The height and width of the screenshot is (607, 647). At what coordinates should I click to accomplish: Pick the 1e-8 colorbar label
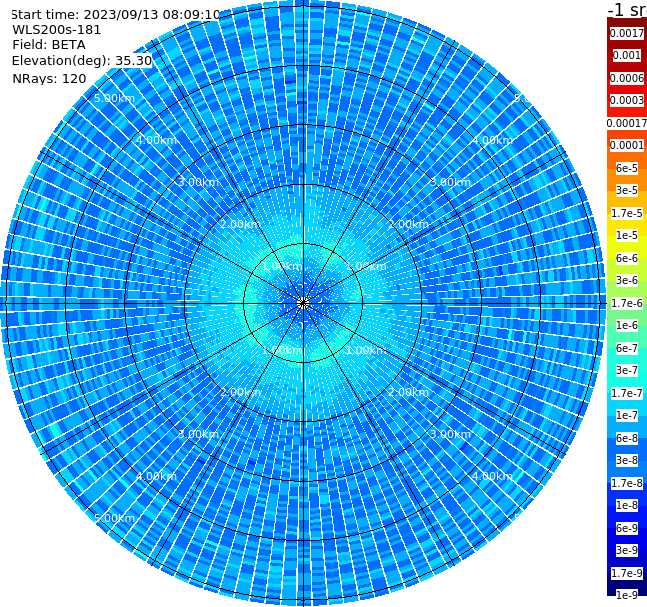[627, 505]
